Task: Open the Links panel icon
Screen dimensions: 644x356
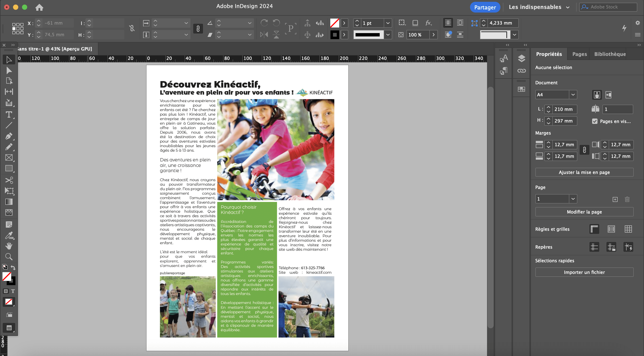Action: coord(521,71)
